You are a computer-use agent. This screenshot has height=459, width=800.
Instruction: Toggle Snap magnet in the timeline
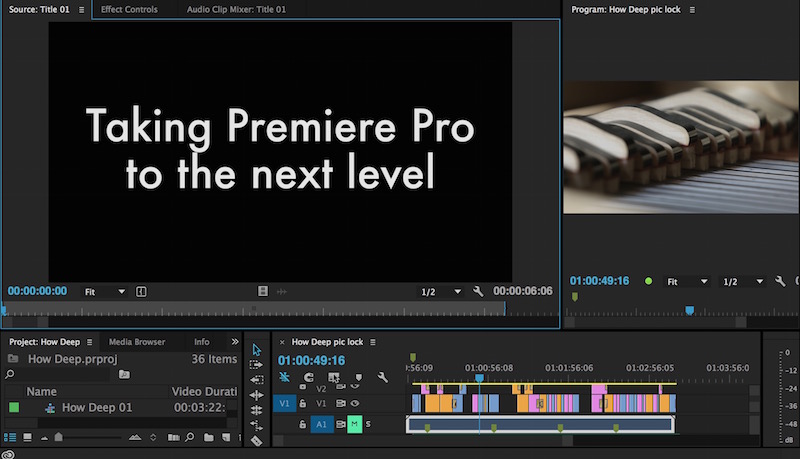[x=309, y=377]
